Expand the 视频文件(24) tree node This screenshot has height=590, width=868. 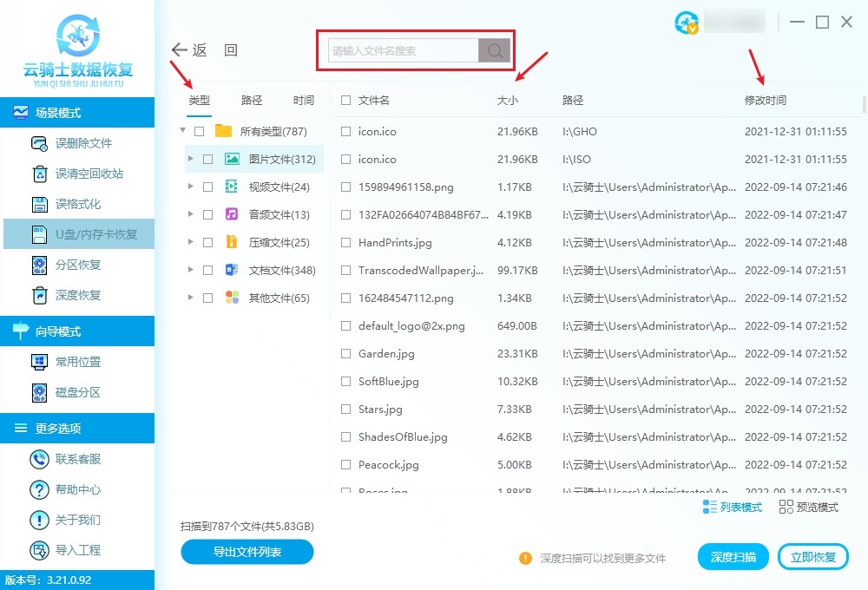190,187
